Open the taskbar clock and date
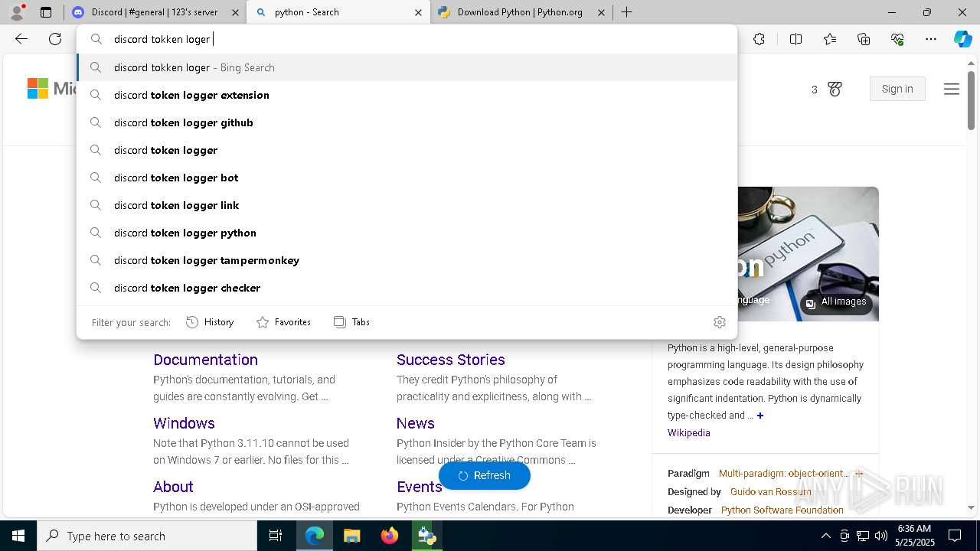 click(x=914, y=536)
